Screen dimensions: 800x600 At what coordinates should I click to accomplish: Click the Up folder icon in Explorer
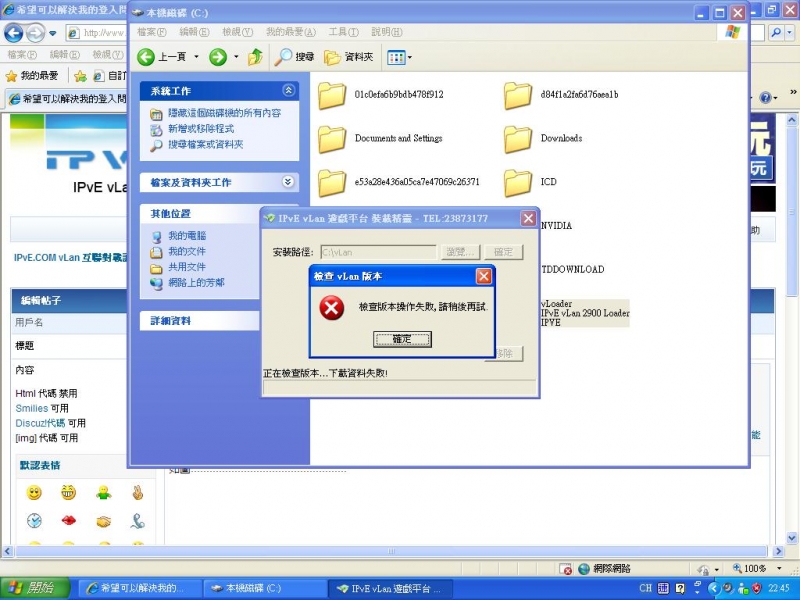click(255, 57)
